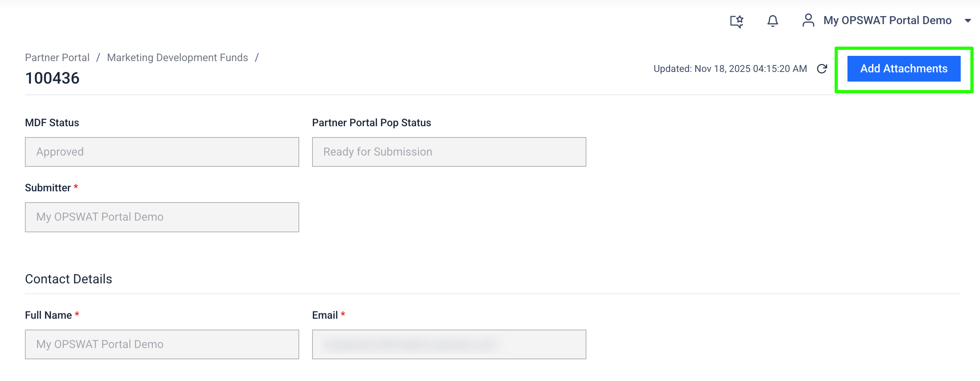Open the Marketing Development Funds breadcrumb
The height and width of the screenshot is (381, 980).
click(x=177, y=57)
